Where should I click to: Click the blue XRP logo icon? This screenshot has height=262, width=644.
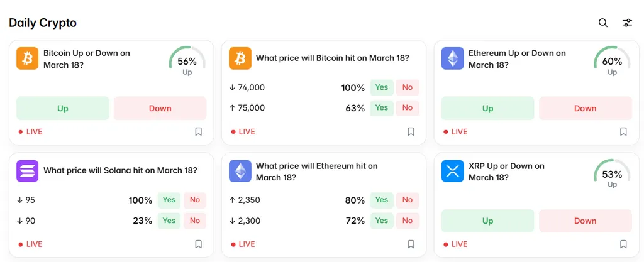coord(453,171)
